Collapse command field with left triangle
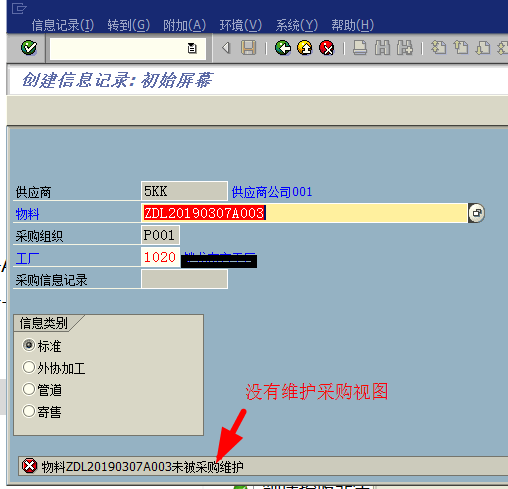Viewport: 508px width, 489px height. [x=226, y=48]
